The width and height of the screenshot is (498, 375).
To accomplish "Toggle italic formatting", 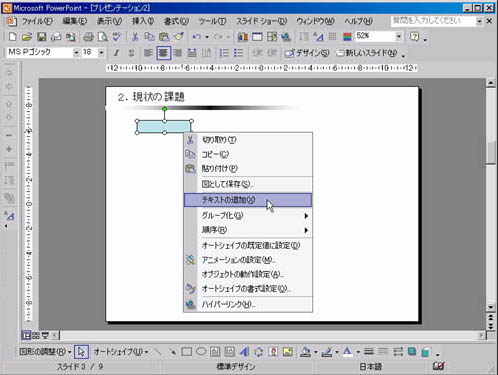I will coord(117,53).
